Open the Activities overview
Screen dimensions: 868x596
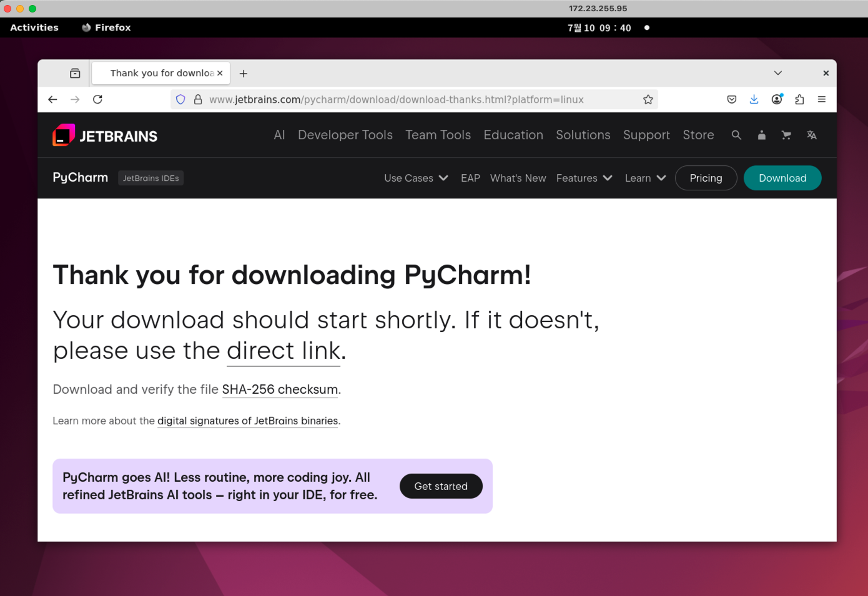pos(34,27)
